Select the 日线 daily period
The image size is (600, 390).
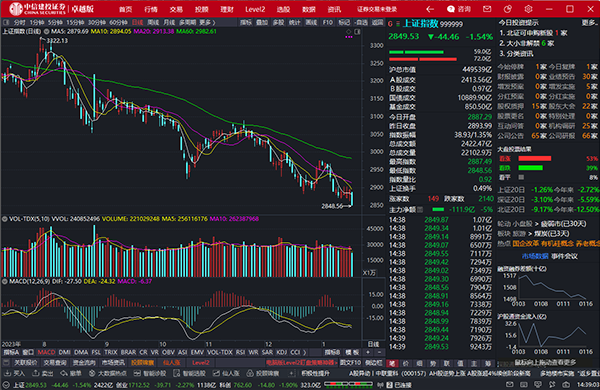(x=137, y=23)
